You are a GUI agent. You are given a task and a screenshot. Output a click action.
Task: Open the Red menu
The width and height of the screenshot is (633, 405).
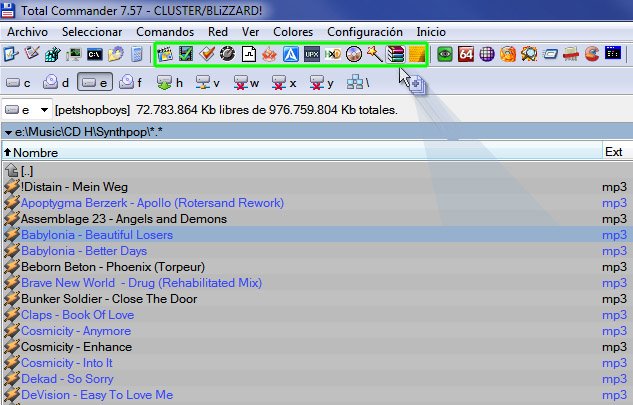pos(218,32)
